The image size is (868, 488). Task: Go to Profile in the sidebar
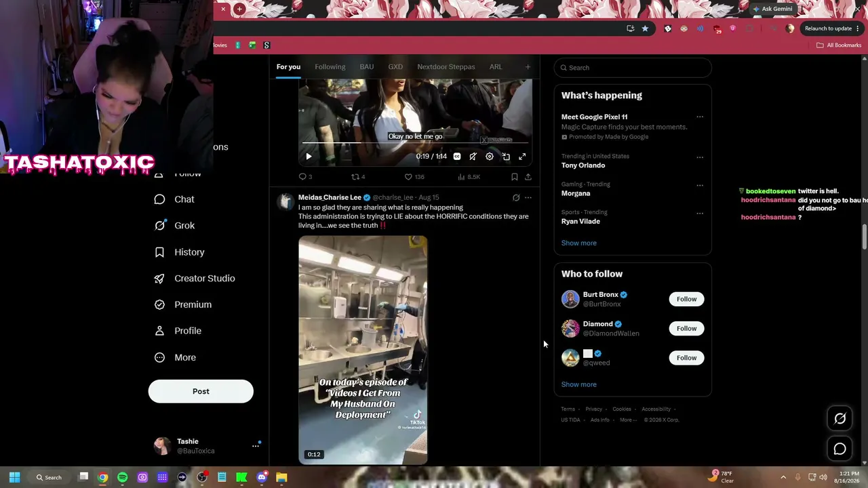pyautogui.click(x=178, y=331)
